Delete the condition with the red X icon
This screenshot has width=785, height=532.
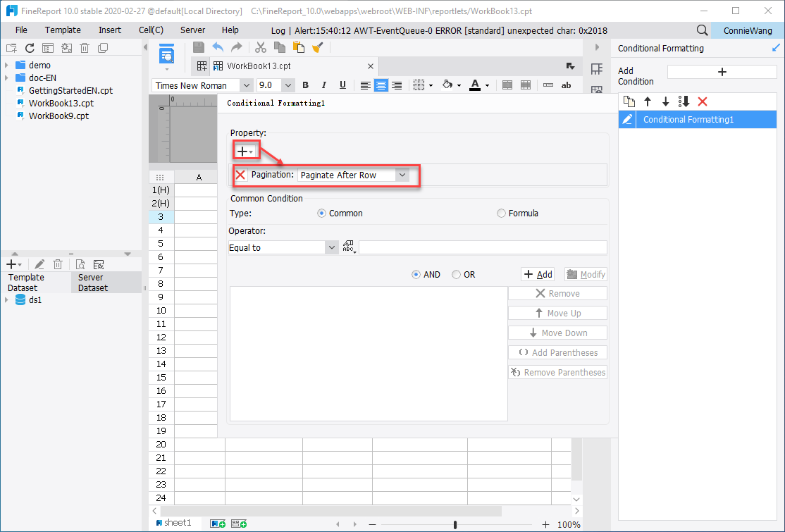pyautogui.click(x=703, y=101)
